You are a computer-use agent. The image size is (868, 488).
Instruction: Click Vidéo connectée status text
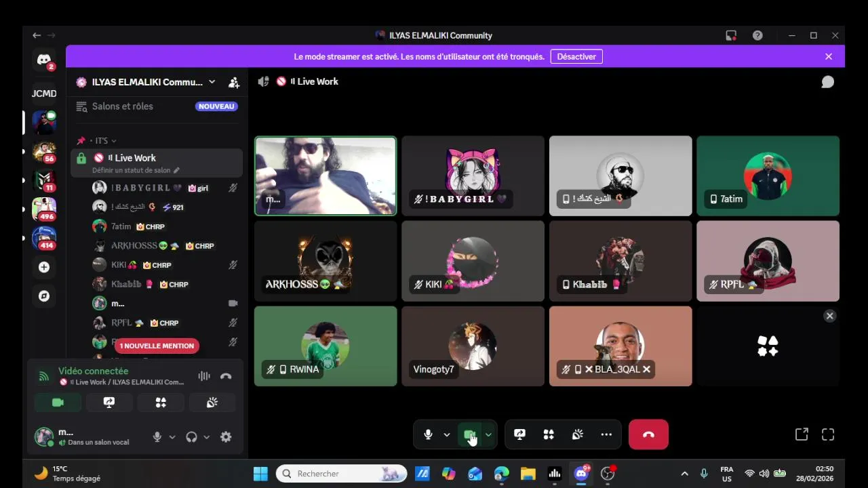93,371
